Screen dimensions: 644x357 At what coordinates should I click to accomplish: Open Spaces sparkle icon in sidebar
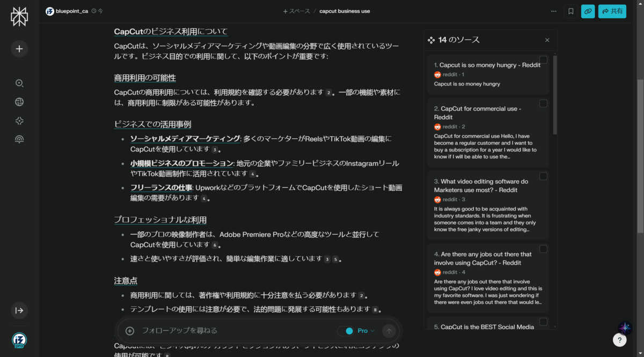click(19, 121)
